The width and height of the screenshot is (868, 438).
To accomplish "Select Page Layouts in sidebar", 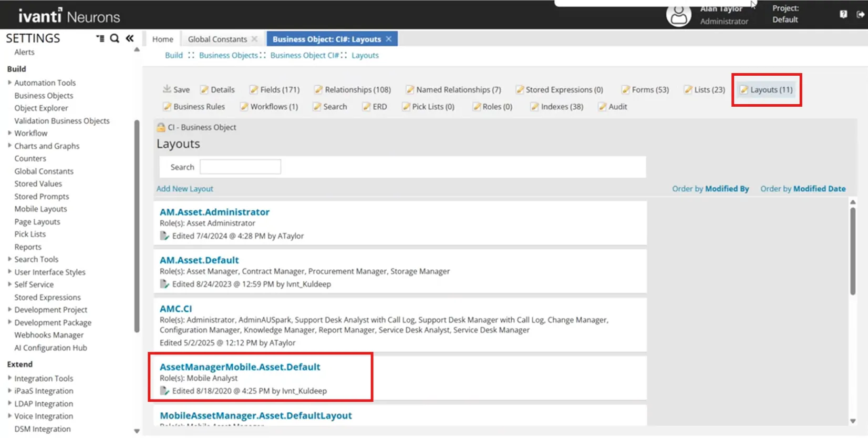I will point(37,221).
